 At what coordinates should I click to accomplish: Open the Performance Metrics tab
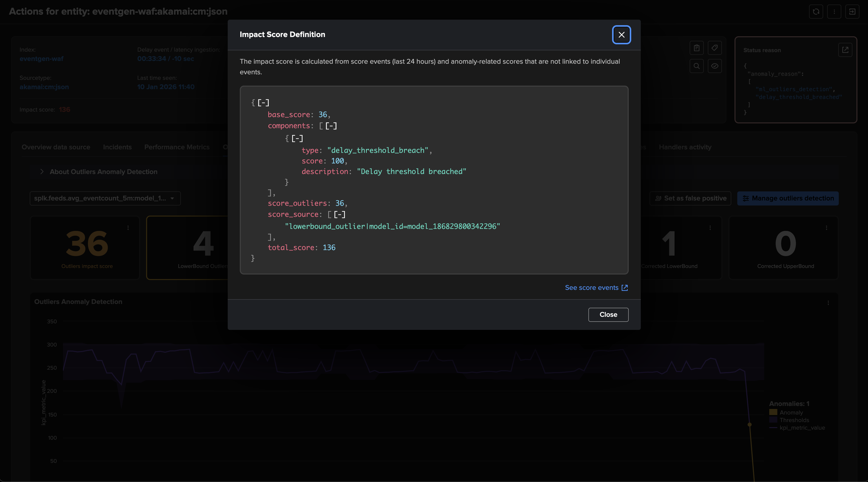177,147
